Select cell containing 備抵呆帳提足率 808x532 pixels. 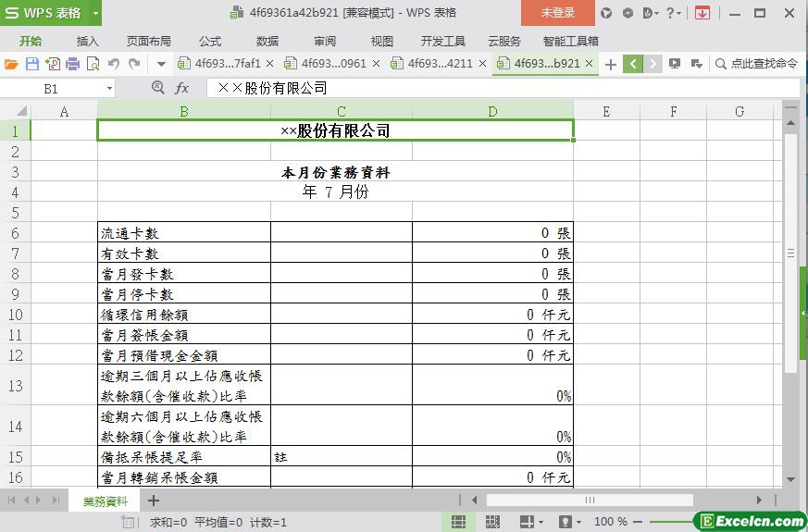tap(184, 457)
